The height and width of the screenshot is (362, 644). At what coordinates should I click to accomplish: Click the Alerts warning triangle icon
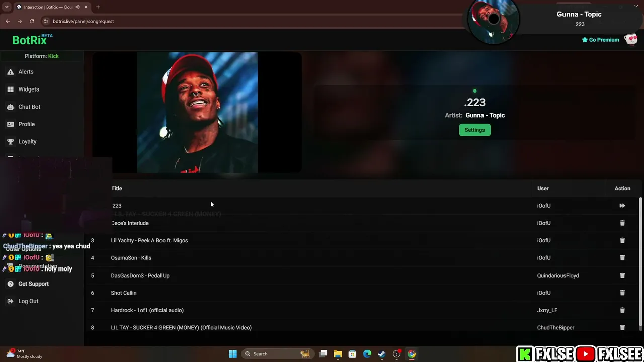[10, 72]
